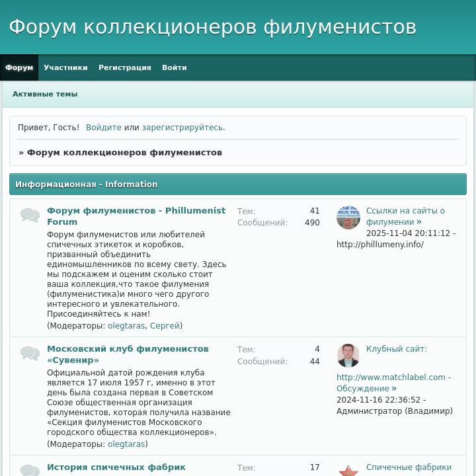The image size is (476, 476).
Task: Click red star avatar beside Спичечные фабрики
Action: [x=348, y=470]
